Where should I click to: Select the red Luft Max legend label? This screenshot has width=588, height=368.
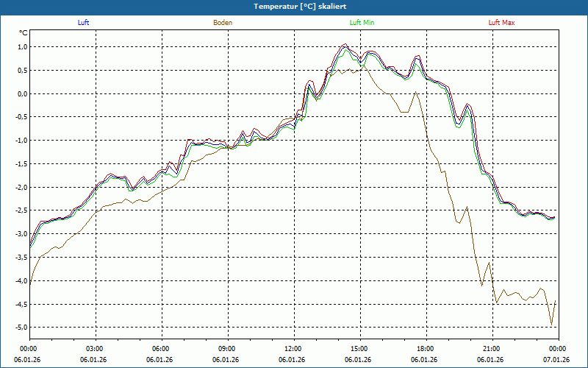coord(501,23)
